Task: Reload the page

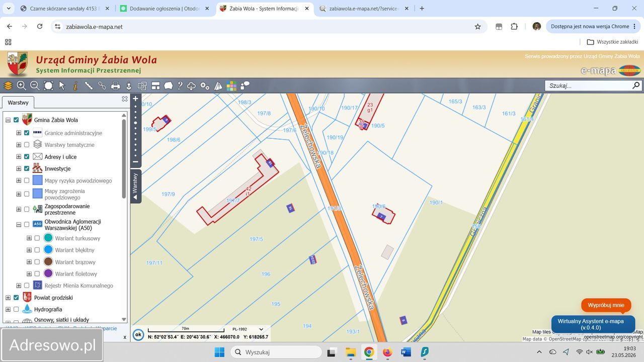Action: 40,27
